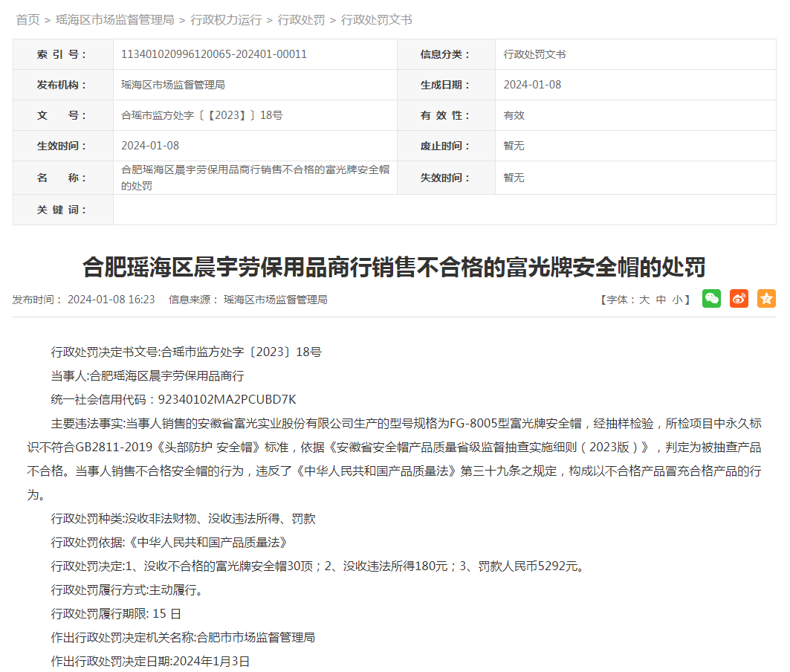Click document number 合瑶市监方处字〔【2023】〕18号
The height and width of the screenshot is (672, 790).
tap(202, 115)
